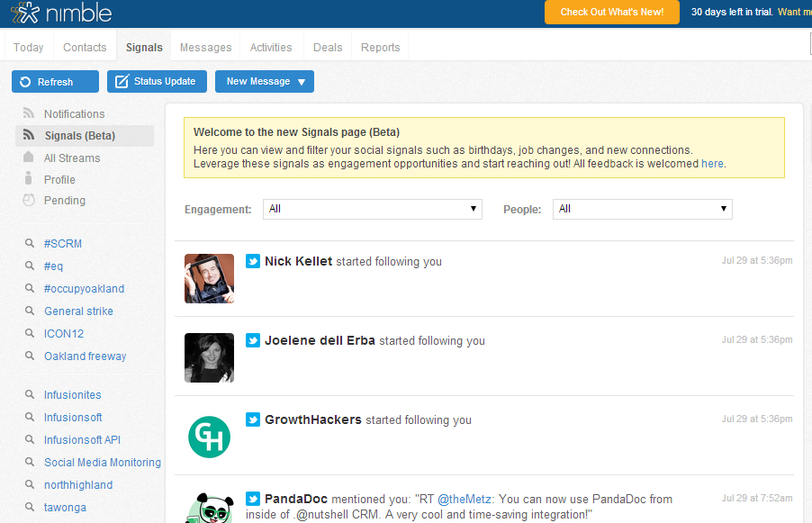This screenshot has width=812, height=523.
Task: Open the Infusionsoft API saved search
Action: pyautogui.click(x=82, y=439)
